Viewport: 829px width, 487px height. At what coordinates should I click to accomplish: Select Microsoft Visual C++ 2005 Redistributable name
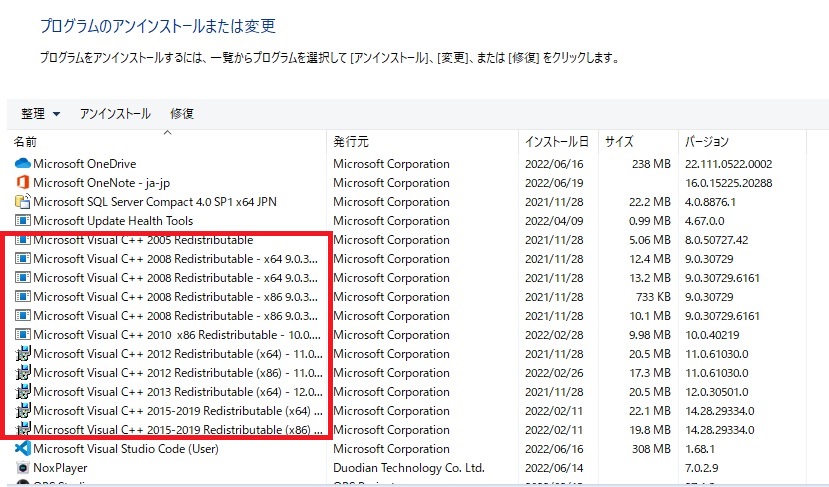(143, 240)
